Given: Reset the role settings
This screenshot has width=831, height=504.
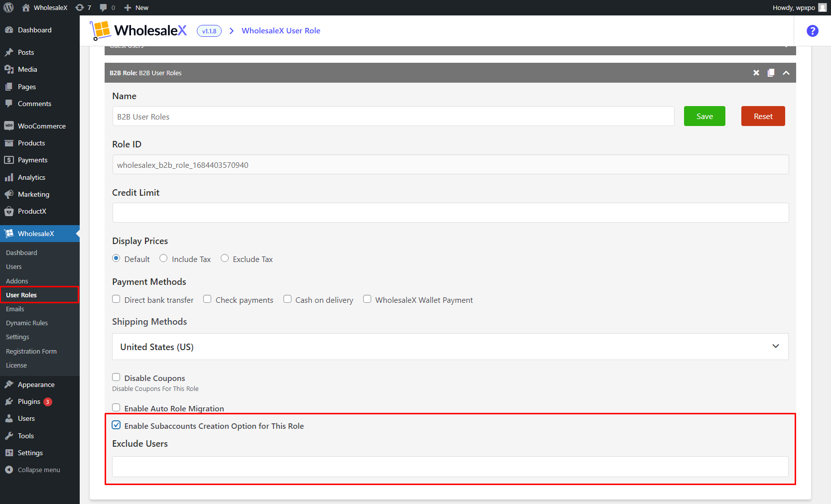Looking at the screenshot, I should pyautogui.click(x=763, y=116).
